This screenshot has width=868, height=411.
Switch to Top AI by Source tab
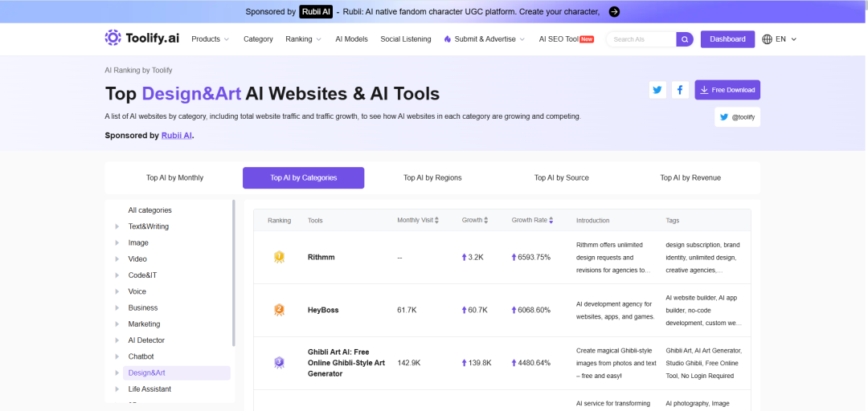(561, 178)
